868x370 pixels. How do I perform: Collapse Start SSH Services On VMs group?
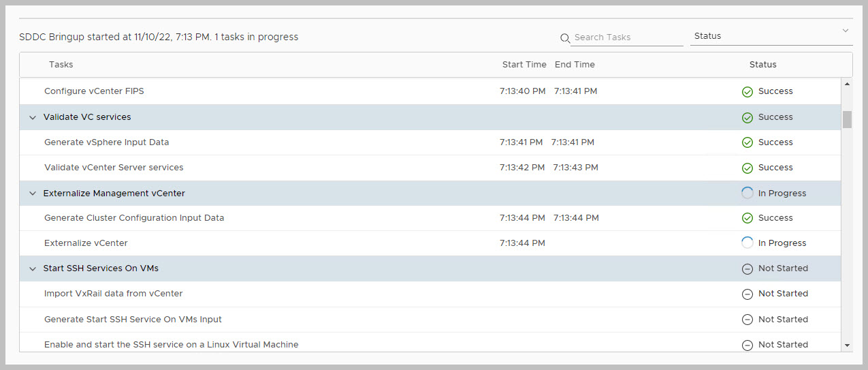[x=32, y=268]
